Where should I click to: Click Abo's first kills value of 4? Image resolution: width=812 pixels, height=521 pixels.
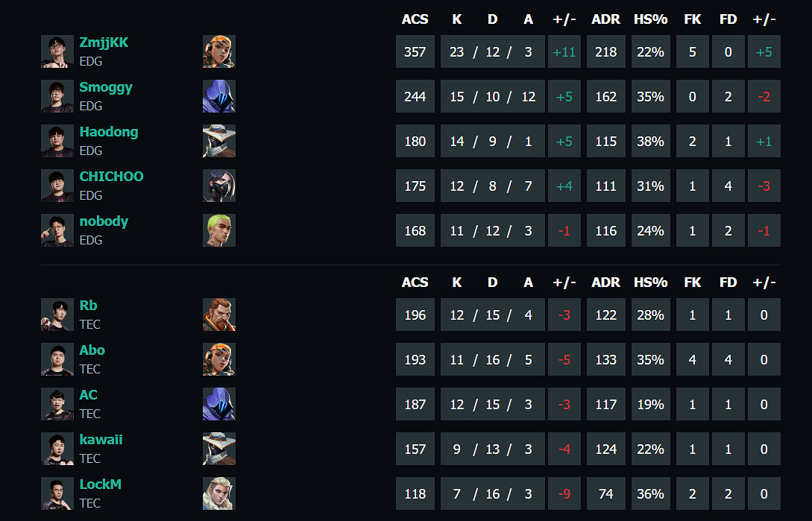point(692,359)
